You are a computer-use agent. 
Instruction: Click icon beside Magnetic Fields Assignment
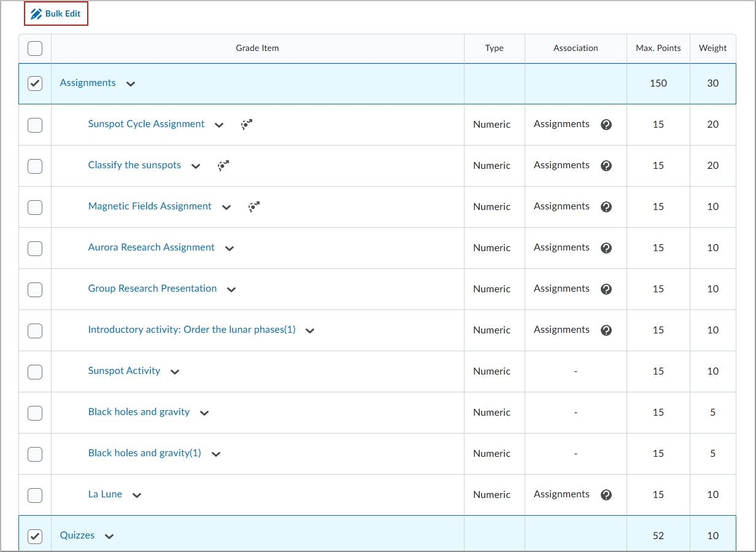coord(254,207)
